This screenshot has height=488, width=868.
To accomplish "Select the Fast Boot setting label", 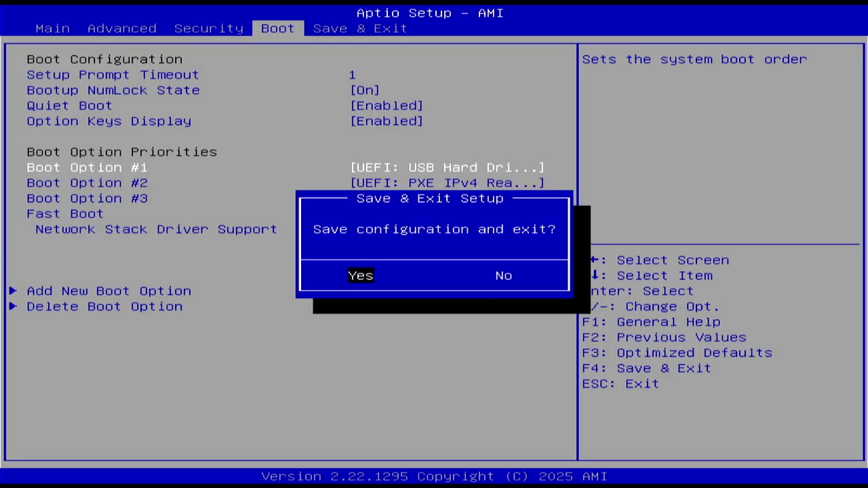I will pos(65,213).
